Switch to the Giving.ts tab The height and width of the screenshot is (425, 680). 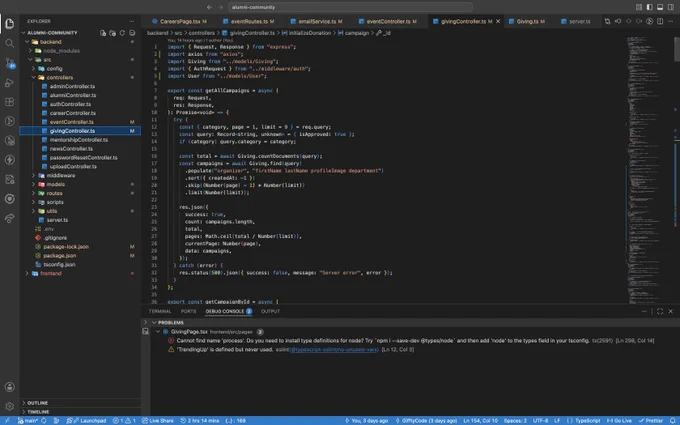pos(527,21)
